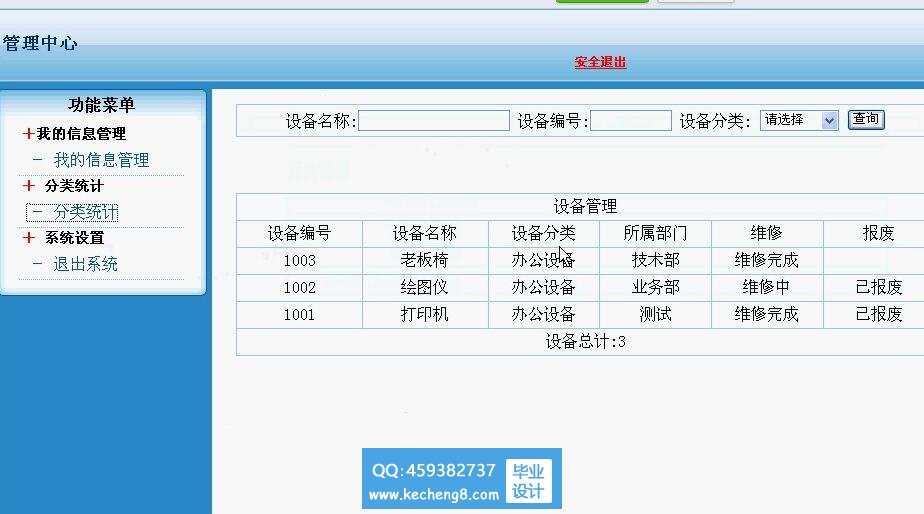Viewport: 924px width, 514px height.
Task: Click the 设备分类 column header
Action: point(543,233)
